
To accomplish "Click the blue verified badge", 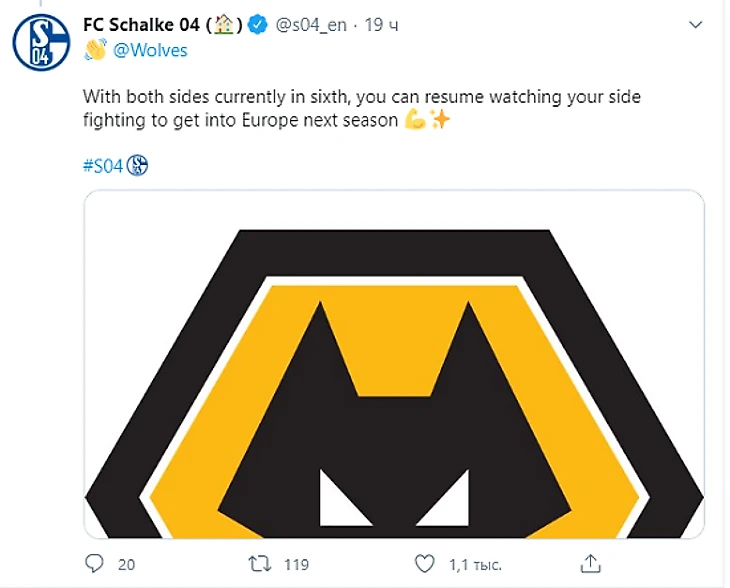I will [x=257, y=25].
